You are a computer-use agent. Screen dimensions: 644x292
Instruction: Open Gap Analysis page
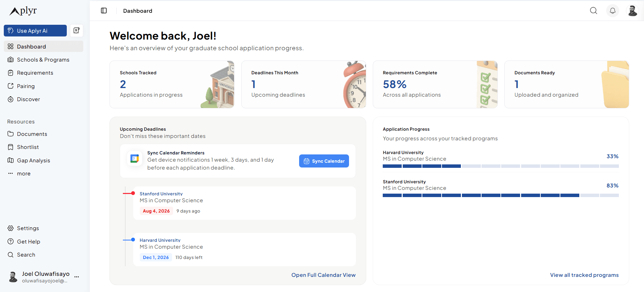[43, 160]
